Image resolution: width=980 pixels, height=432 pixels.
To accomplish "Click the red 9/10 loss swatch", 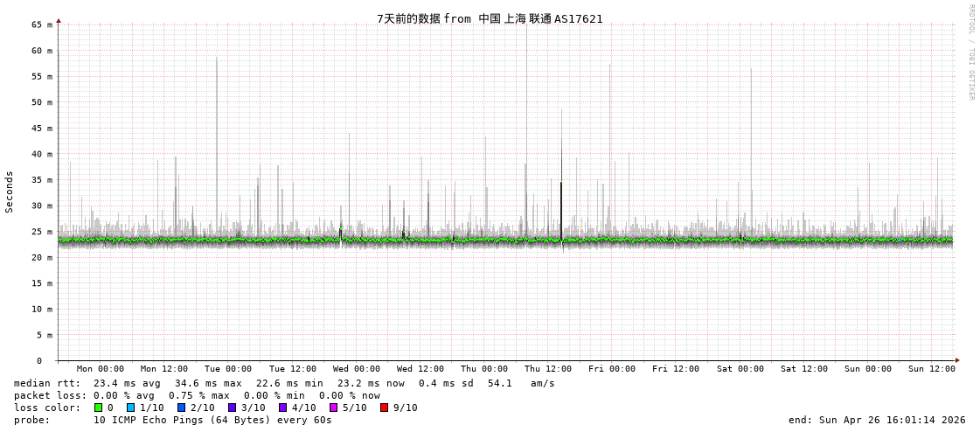I will [384, 408].
